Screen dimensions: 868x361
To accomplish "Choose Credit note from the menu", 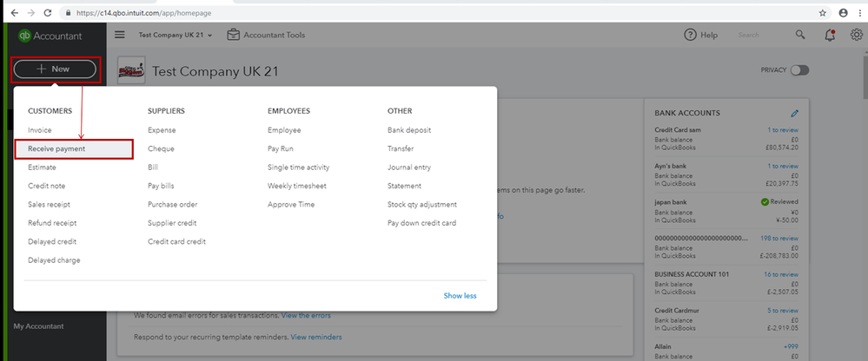I will 47,186.
